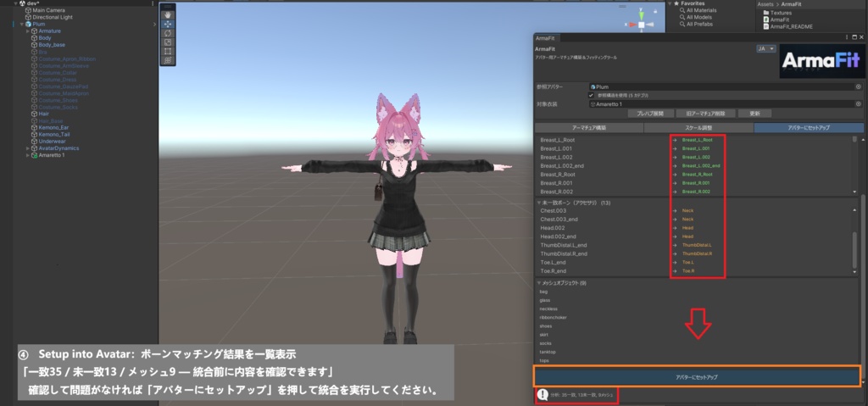The height and width of the screenshot is (406, 868).
Task: Click the Main Camera object icon
Action: tap(28, 10)
